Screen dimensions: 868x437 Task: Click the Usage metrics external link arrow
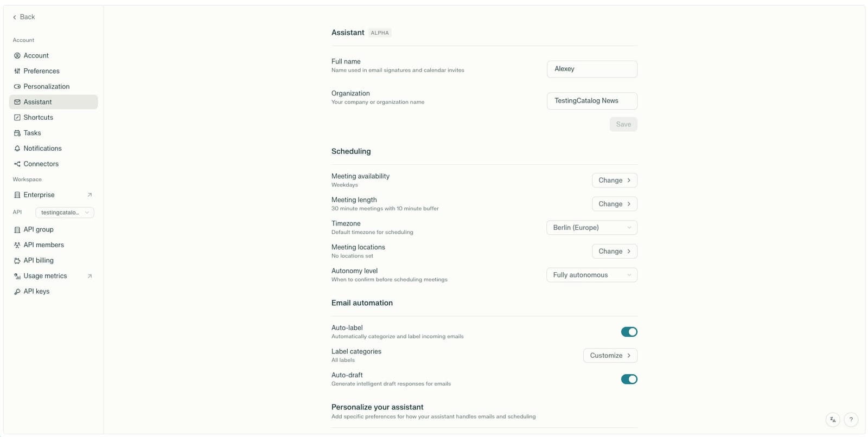(x=90, y=276)
